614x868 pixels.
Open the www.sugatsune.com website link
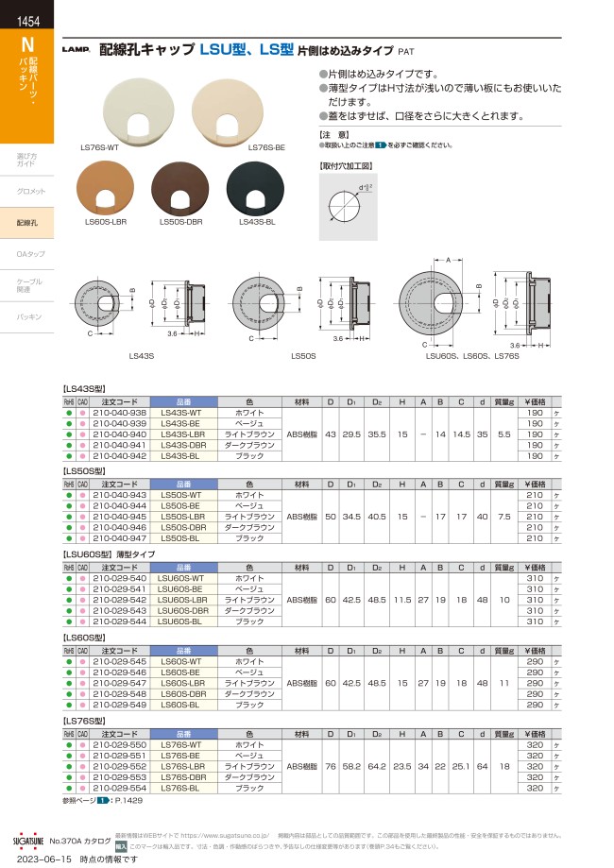[x=219, y=836]
